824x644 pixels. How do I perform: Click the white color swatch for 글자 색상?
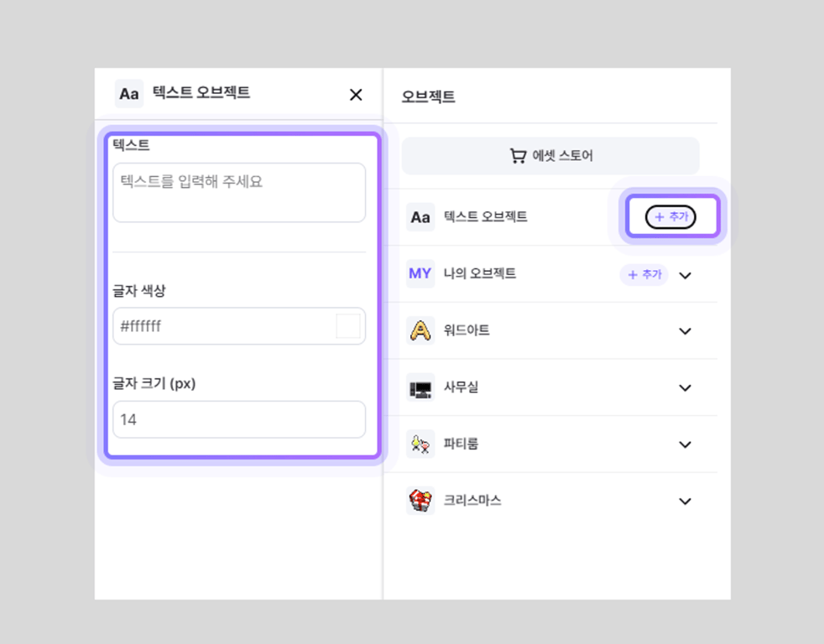pos(347,326)
